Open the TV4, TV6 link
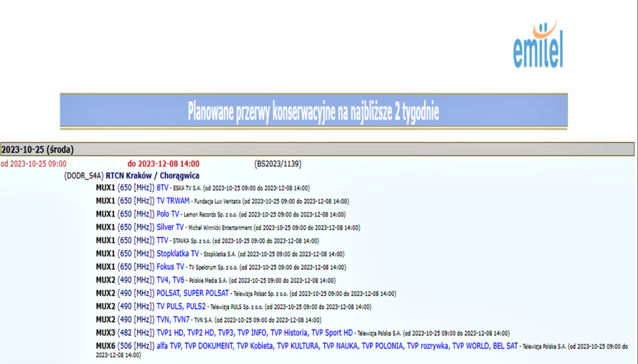638x364 pixels. pos(171,280)
